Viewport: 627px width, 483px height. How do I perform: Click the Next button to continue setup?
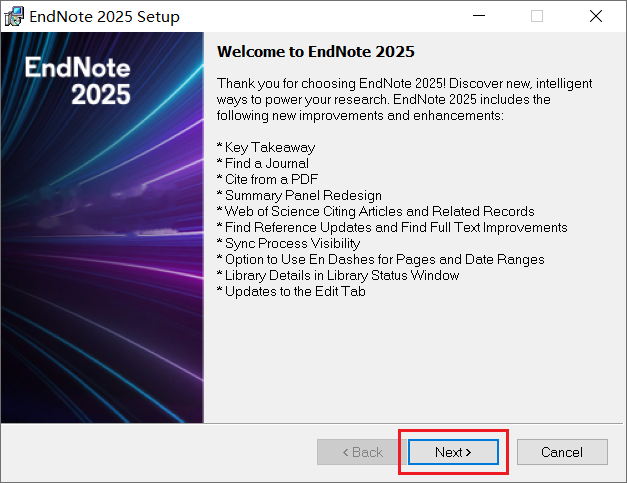tap(453, 452)
